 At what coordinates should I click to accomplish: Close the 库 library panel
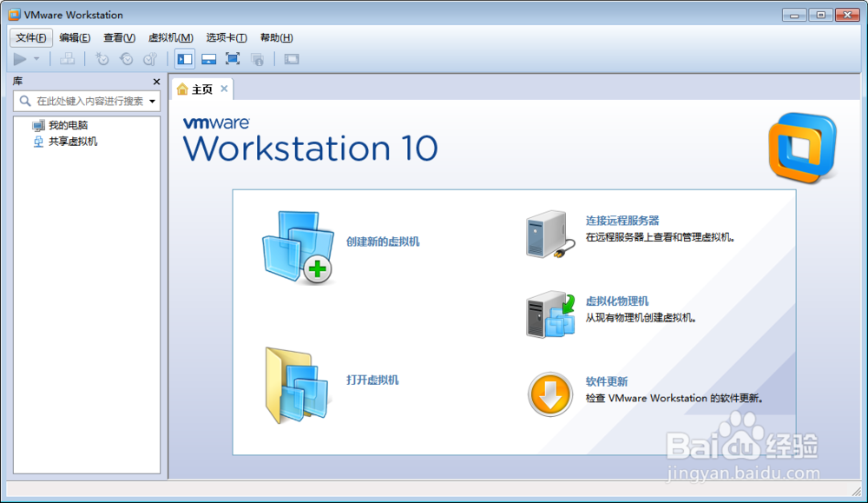pos(156,82)
